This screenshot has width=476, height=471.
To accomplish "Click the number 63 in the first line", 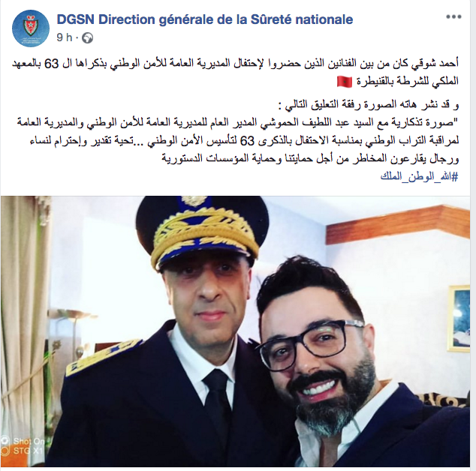I will tap(51, 64).
